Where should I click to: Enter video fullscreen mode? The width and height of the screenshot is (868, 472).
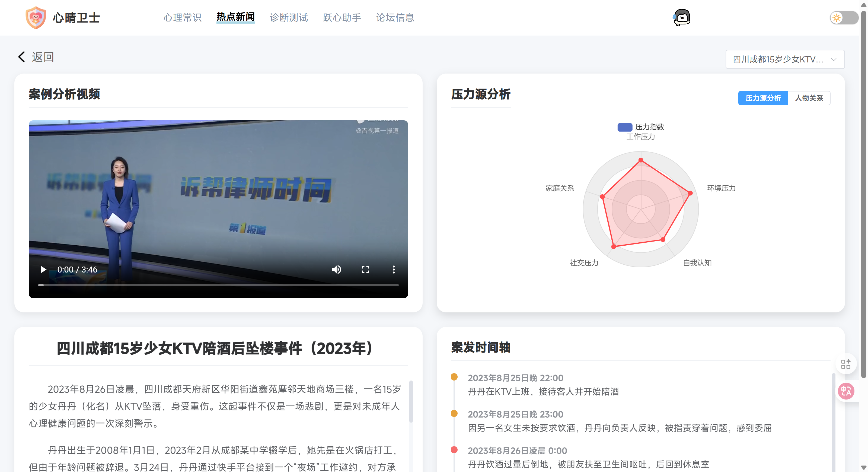[365, 269]
